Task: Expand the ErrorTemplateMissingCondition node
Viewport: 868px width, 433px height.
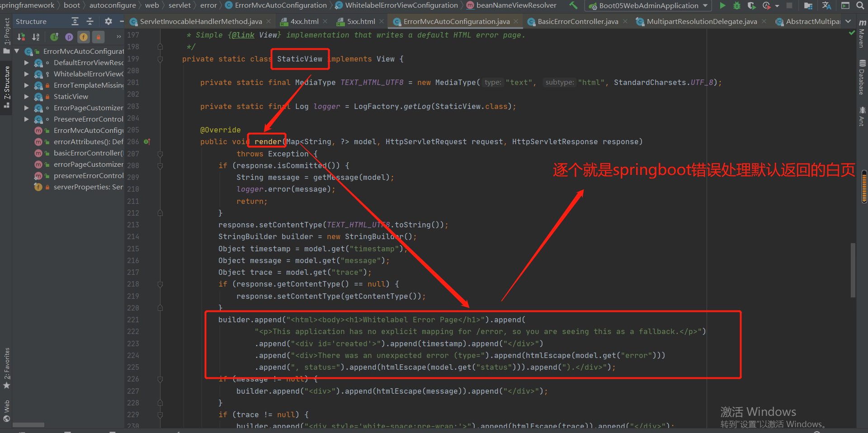Action: pyautogui.click(x=26, y=85)
